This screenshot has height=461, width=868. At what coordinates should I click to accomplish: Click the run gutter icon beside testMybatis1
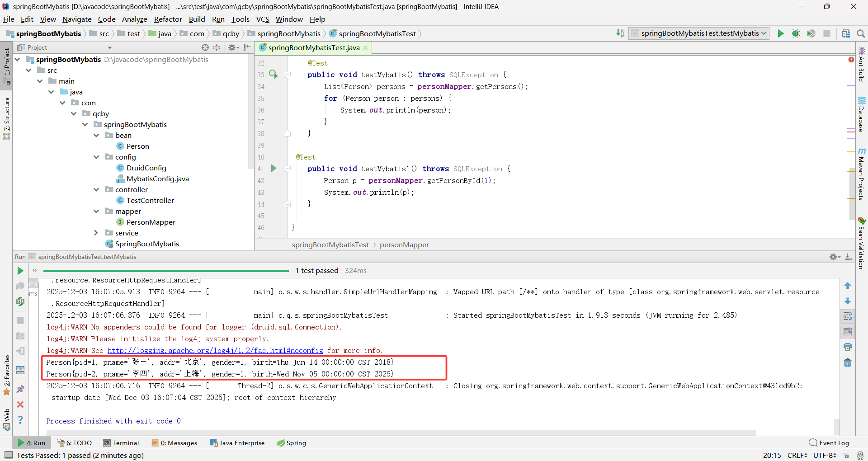coord(274,169)
